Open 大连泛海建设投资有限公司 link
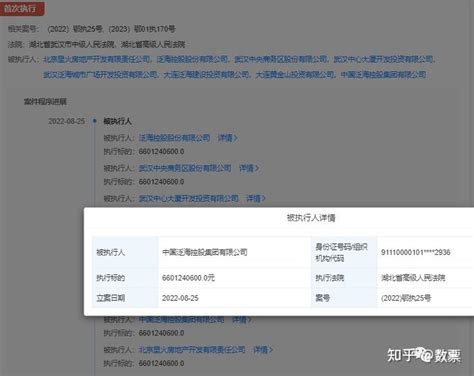This screenshot has height=376, width=474. point(206,74)
